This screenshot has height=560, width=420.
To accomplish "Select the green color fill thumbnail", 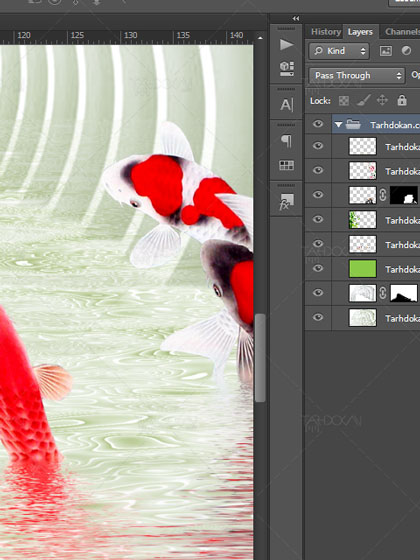I will coord(362,269).
